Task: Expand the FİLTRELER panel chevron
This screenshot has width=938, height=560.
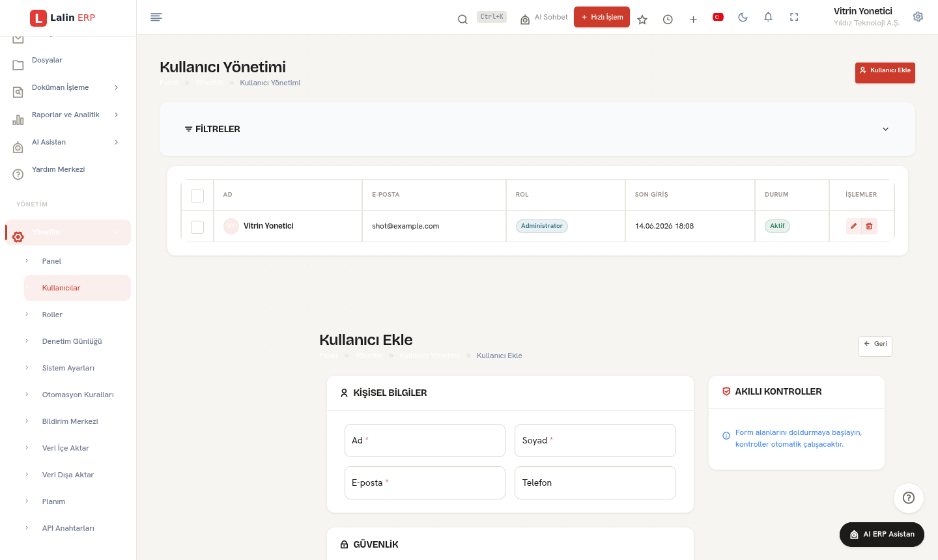Action: coord(886,129)
